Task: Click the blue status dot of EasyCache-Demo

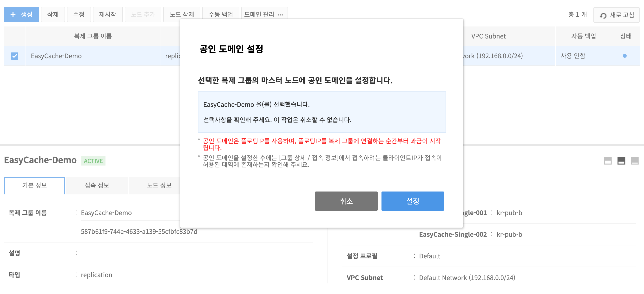Action: (625, 56)
